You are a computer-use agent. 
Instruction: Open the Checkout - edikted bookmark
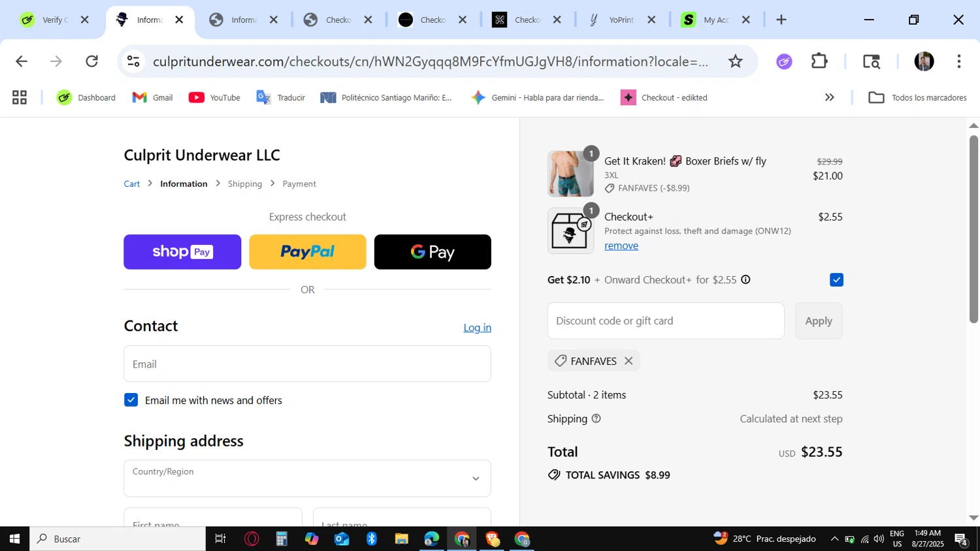664,97
